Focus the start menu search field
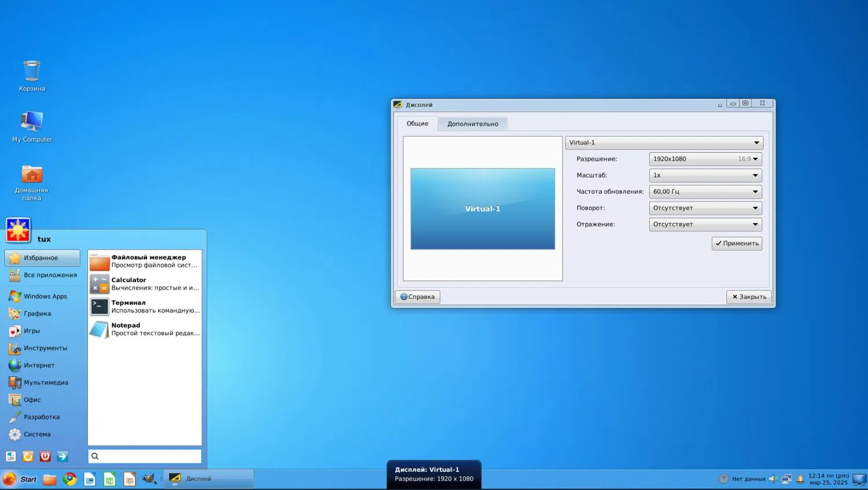Screen dimensions: 868x490 click(145, 456)
